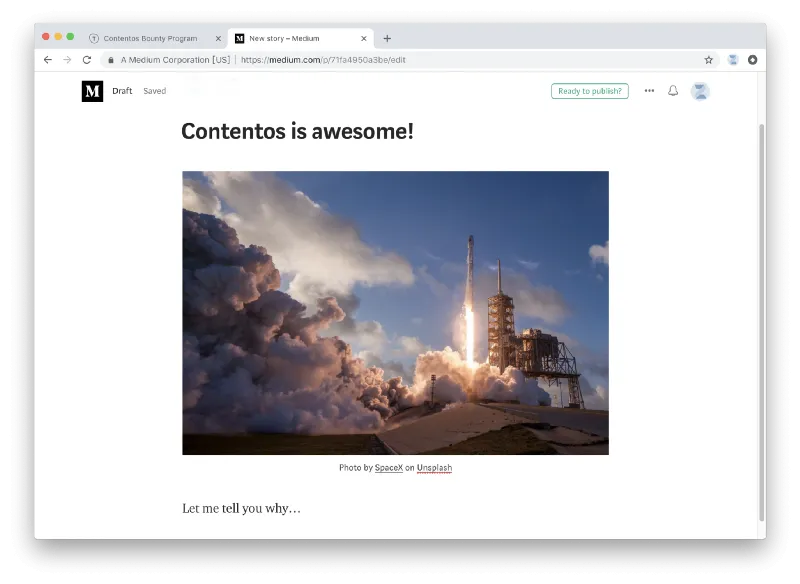
Task: Switch to Contentos Bounty Program tab
Action: point(150,38)
